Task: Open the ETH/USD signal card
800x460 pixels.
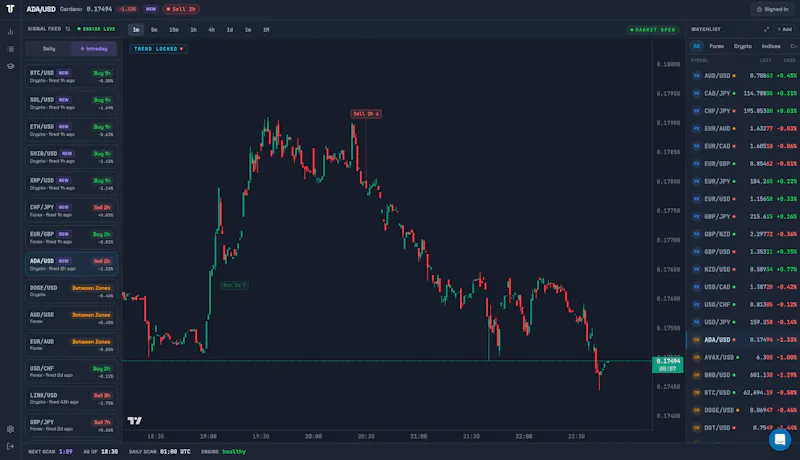Action: pyautogui.click(x=71, y=130)
